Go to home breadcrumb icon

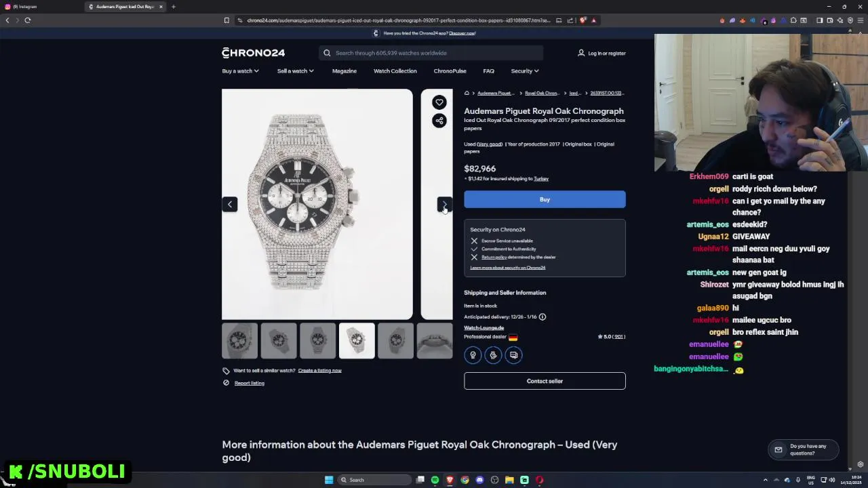pos(467,93)
